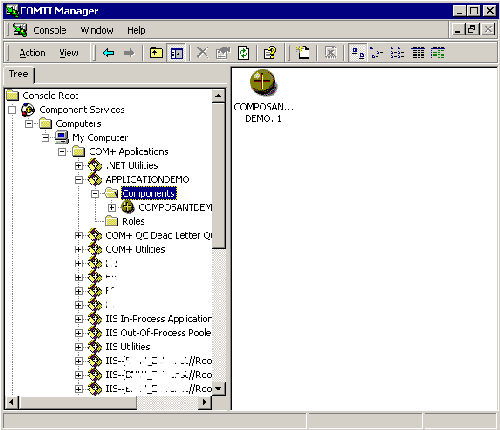This screenshot has height=430, width=500.
Task: Select Computers tree label
Action: tap(78, 124)
